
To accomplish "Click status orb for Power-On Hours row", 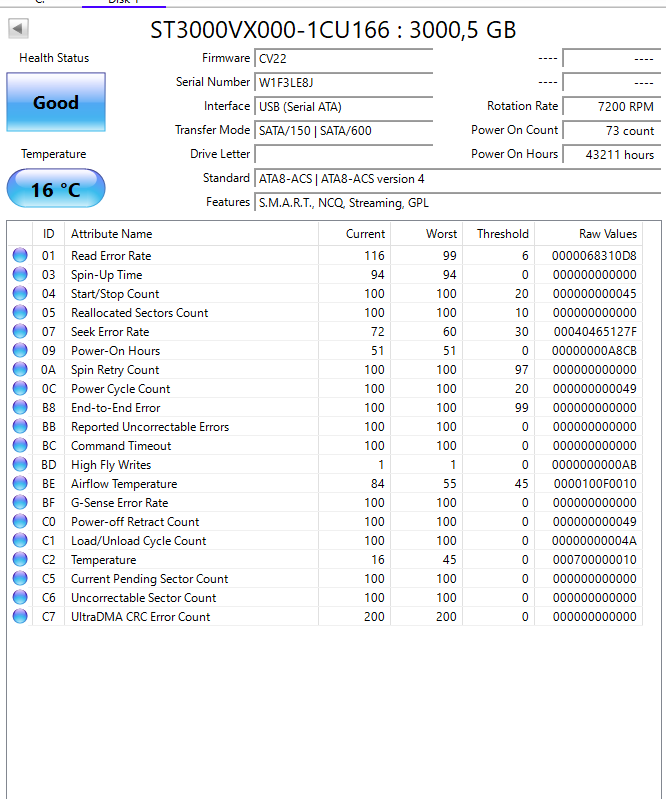I will coord(20,351).
